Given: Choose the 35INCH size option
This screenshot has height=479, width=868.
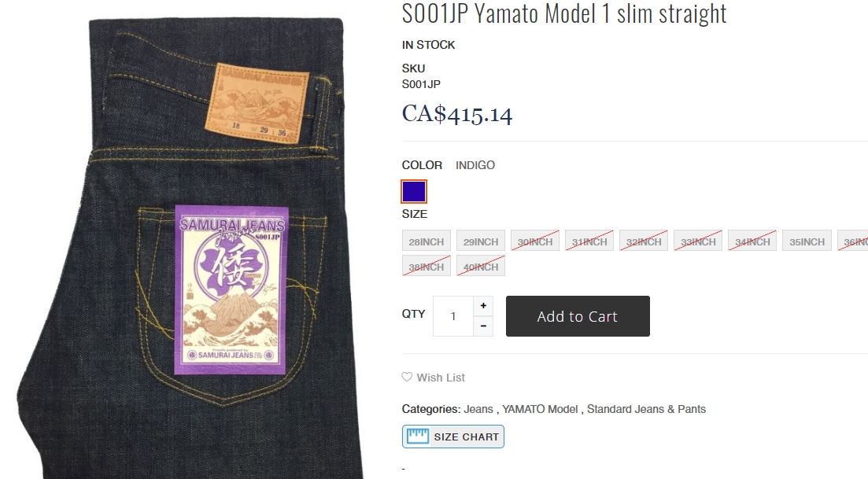Looking at the screenshot, I should point(807,241).
